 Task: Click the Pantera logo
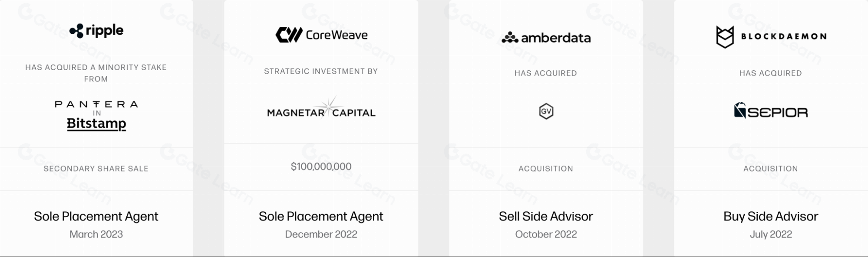96,104
